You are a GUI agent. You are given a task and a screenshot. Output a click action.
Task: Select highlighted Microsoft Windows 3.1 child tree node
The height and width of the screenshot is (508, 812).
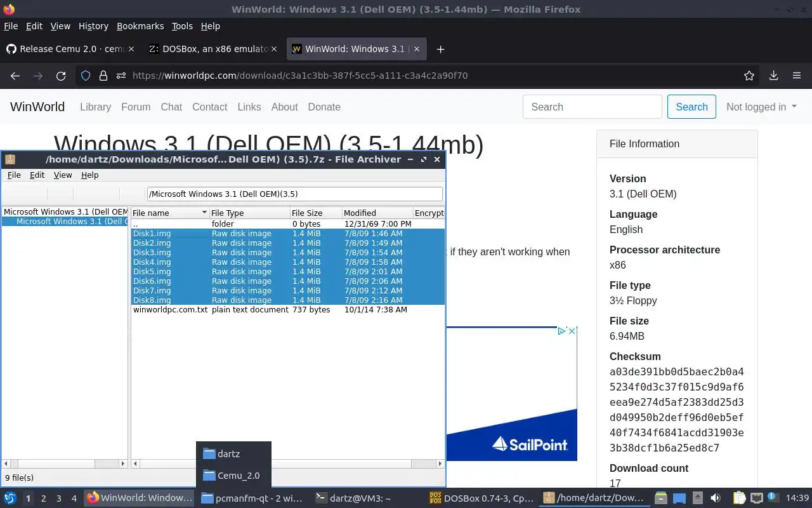click(71, 222)
